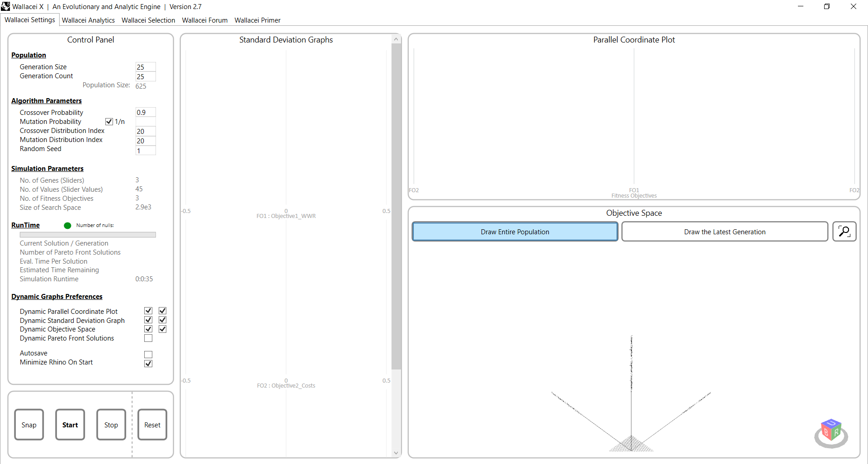868x464 pixels.
Task: Click the 3D orientation cube gizmo
Action: 831,431
